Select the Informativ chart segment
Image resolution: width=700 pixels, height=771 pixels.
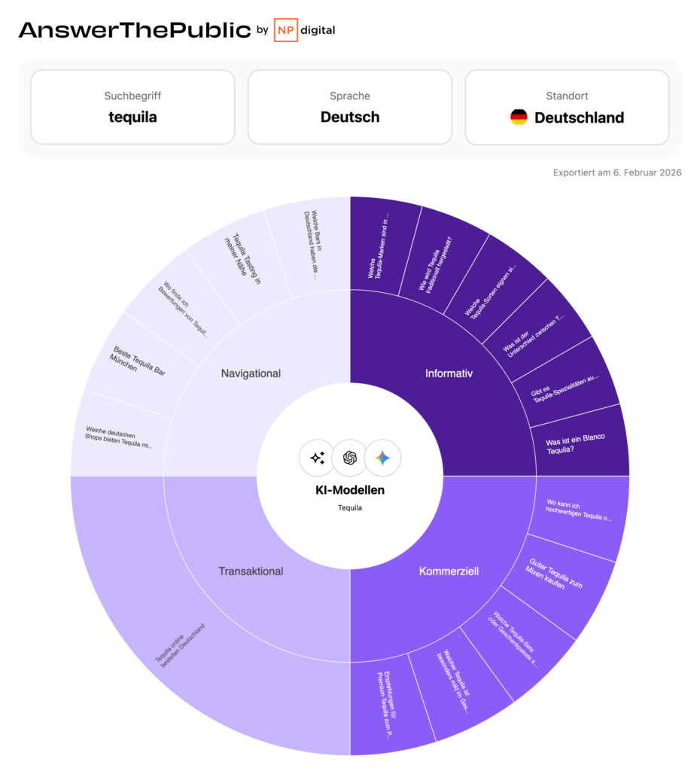[x=449, y=373]
